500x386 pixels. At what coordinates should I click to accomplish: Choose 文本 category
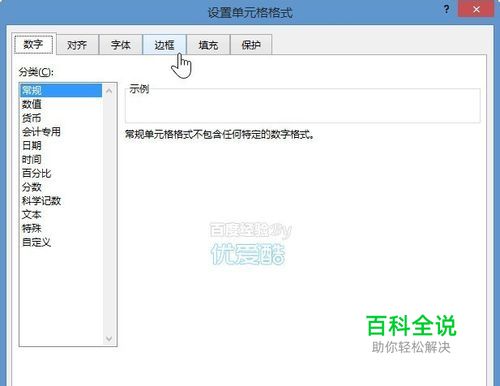61,215
